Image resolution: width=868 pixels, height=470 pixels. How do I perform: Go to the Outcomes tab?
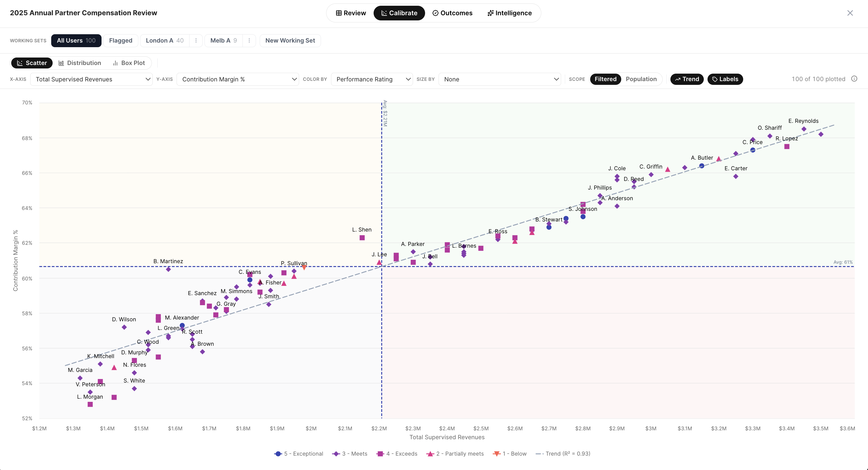(452, 13)
